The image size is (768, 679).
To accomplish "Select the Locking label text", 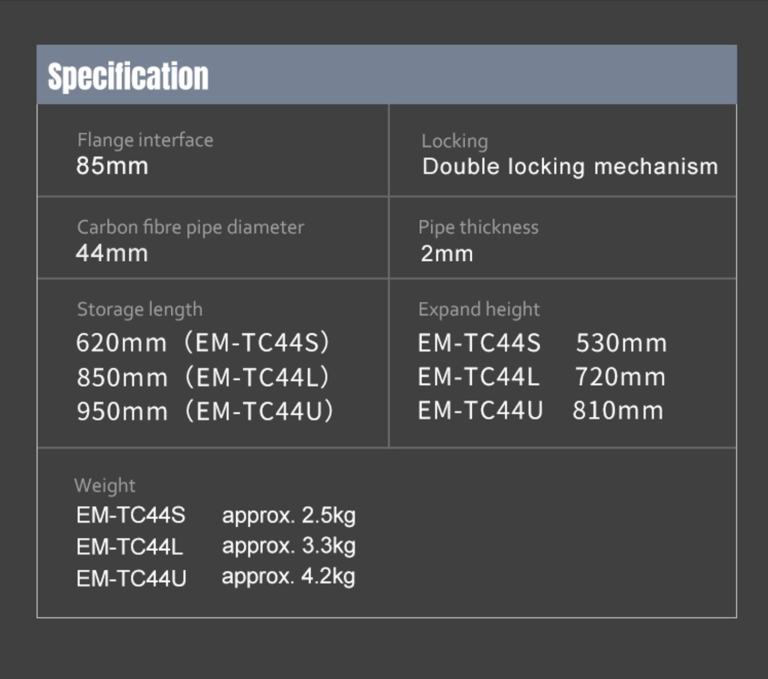I will 455,141.
